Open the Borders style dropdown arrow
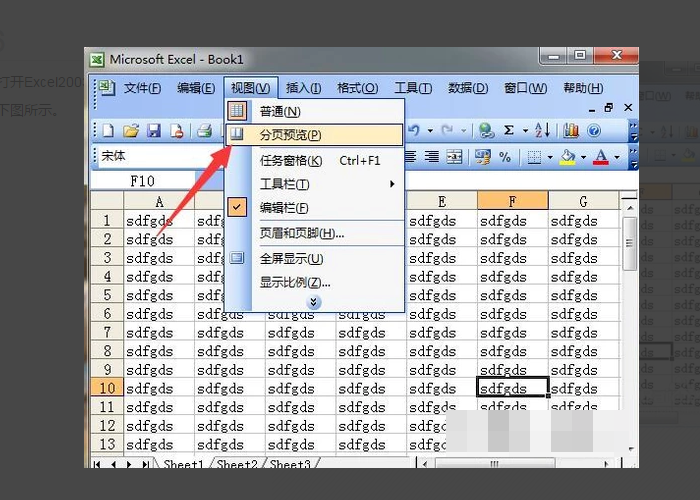Screen dimensions: 700x500 pos(550,157)
